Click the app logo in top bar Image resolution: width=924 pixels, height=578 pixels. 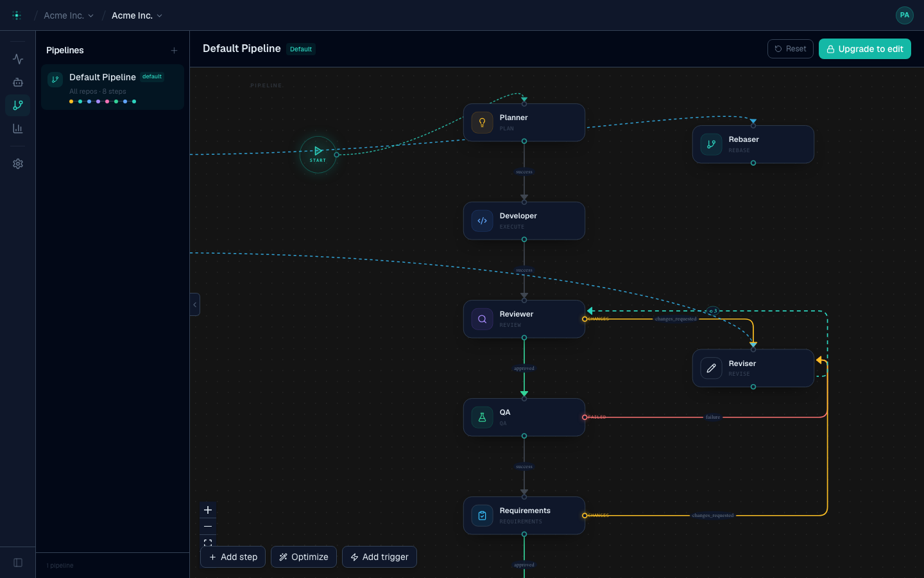click(17, 15)
